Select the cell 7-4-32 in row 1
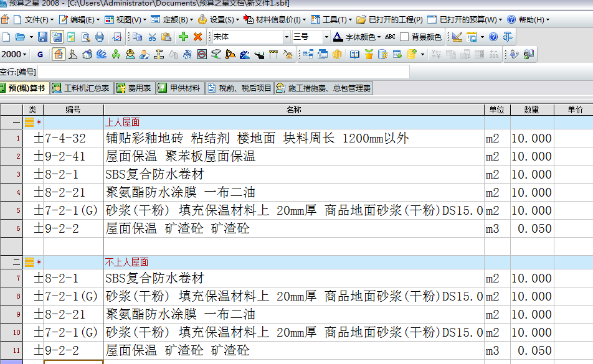Viewport: 593px width, 364px height. point(74,138)
